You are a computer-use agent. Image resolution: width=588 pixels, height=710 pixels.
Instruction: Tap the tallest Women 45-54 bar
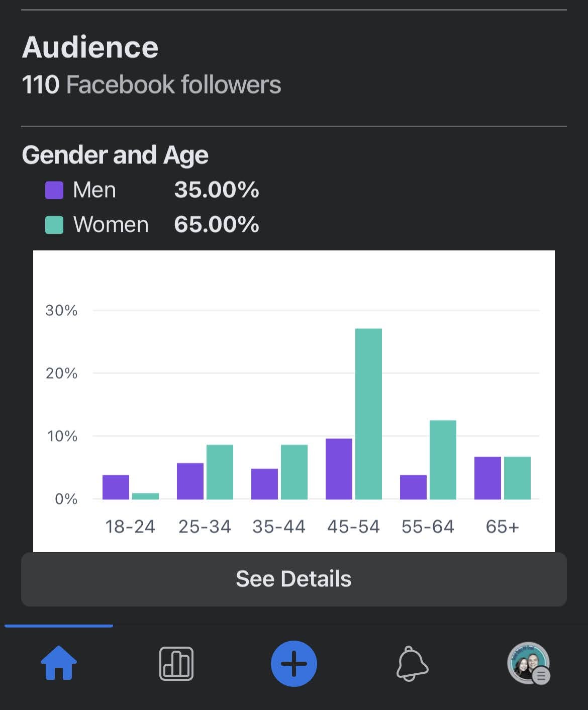tap(368, 413)
